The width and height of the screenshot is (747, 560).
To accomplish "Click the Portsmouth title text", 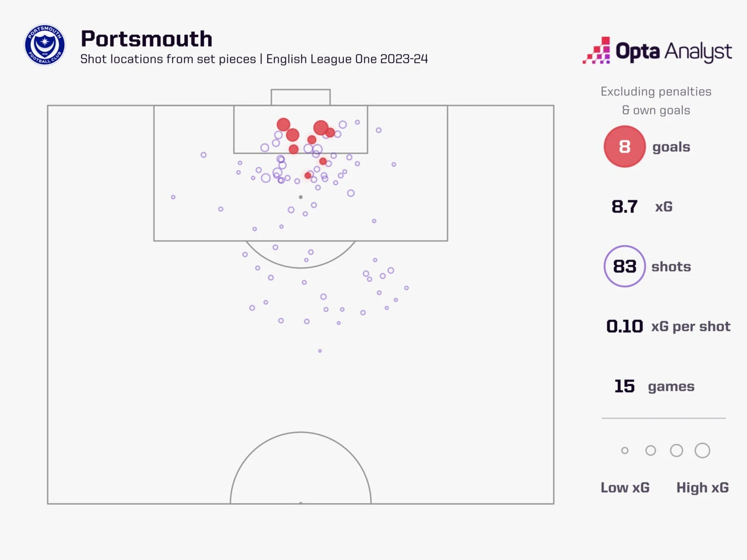I will click(146, 39).
